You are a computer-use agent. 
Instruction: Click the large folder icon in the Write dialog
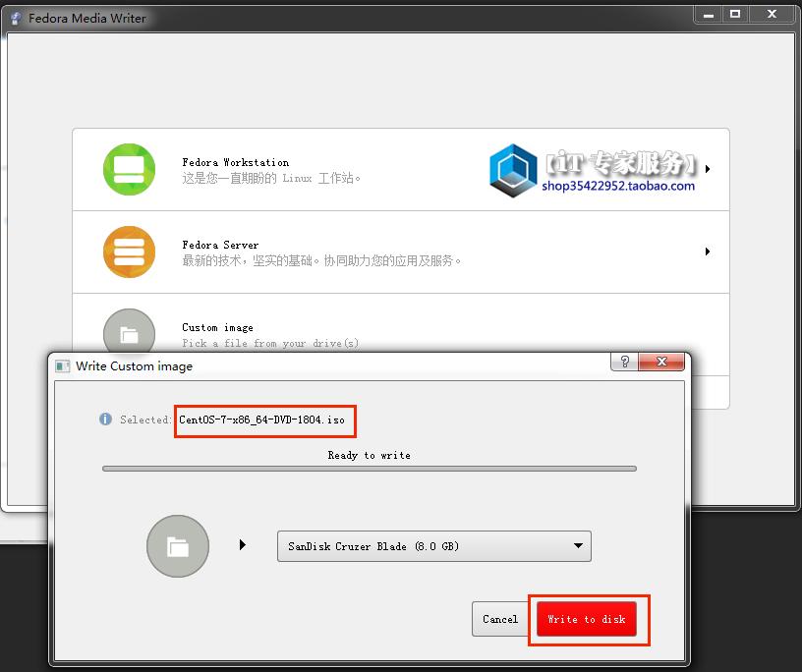tap(178, 546)
